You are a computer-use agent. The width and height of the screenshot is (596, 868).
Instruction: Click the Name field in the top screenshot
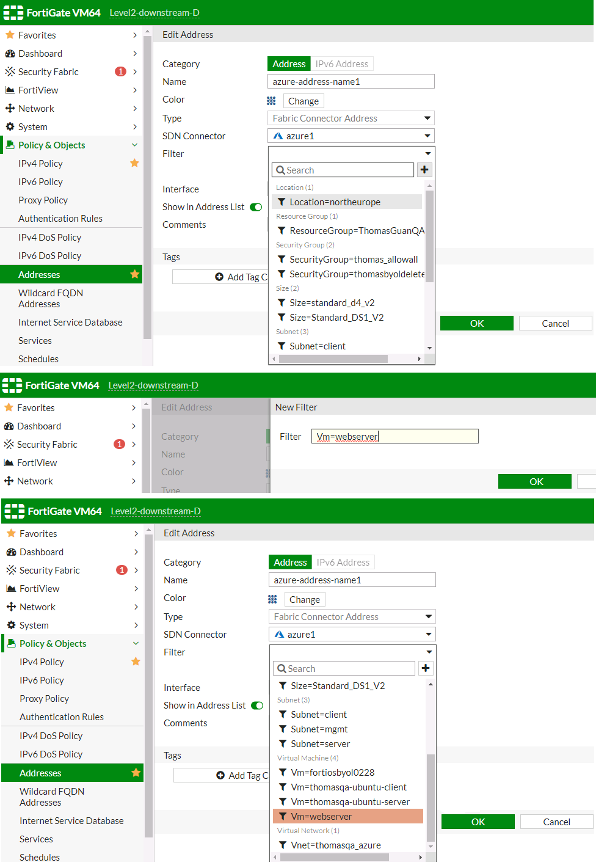[351, 81]
